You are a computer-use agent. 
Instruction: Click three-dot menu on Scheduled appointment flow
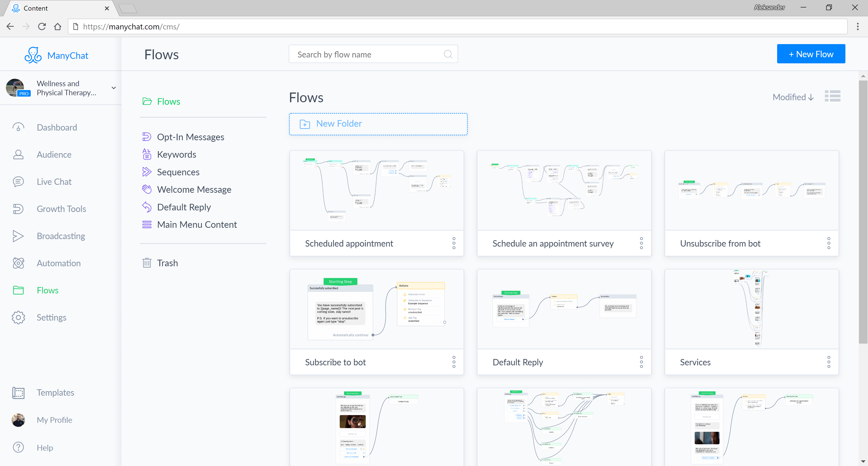454,243
